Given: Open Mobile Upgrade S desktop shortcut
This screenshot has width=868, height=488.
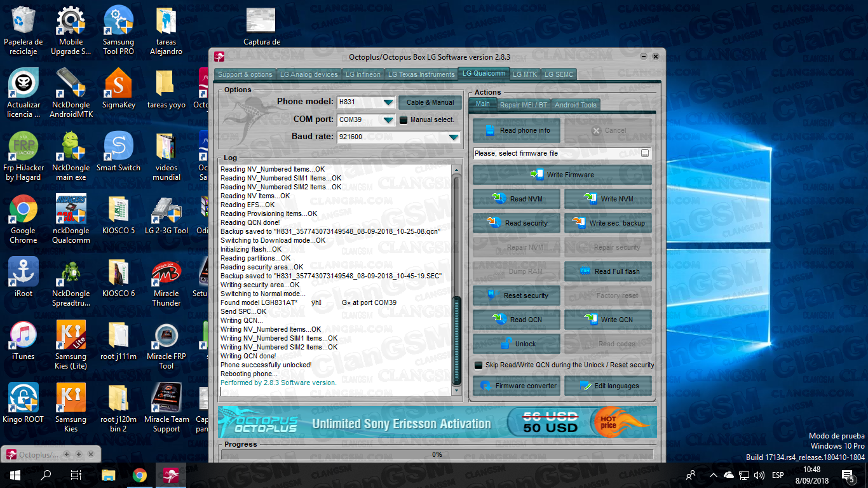Looking at the screenshot, I should point(71,30).
